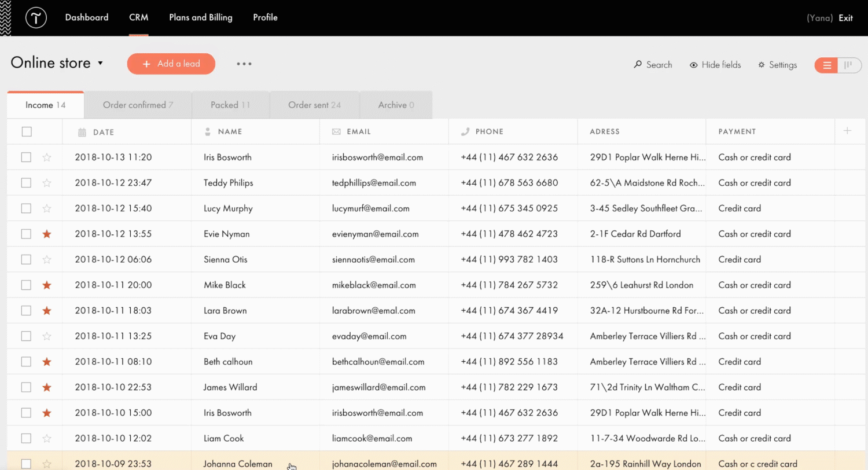
Task: Open lead email lucymurf@email.com cell
Action: tap(370, 208)
